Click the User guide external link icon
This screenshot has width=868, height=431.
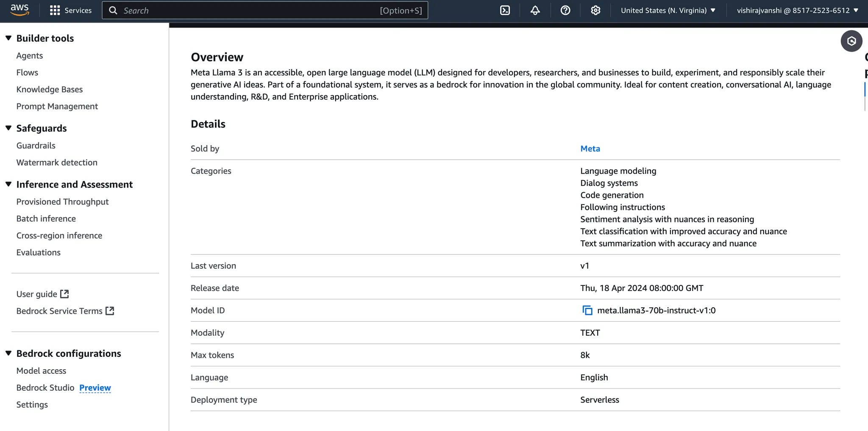tap(64, 294)
